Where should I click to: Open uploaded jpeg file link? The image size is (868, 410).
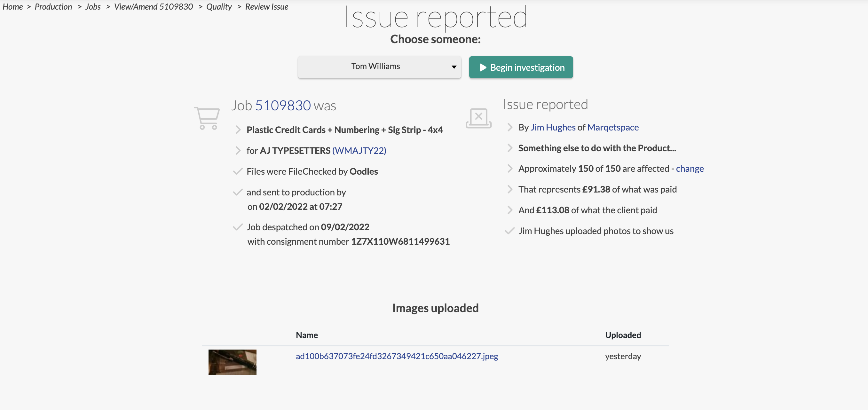point(397,356)
